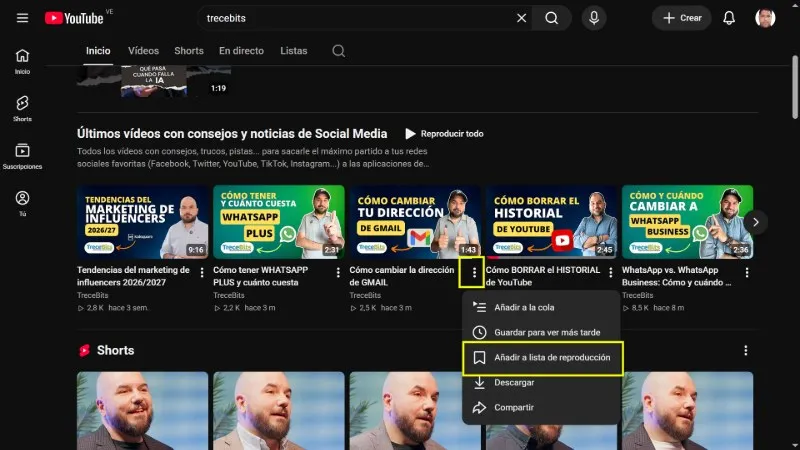Open Cómo cambiar dirección de Gmail thumbnail

[415, 222]
